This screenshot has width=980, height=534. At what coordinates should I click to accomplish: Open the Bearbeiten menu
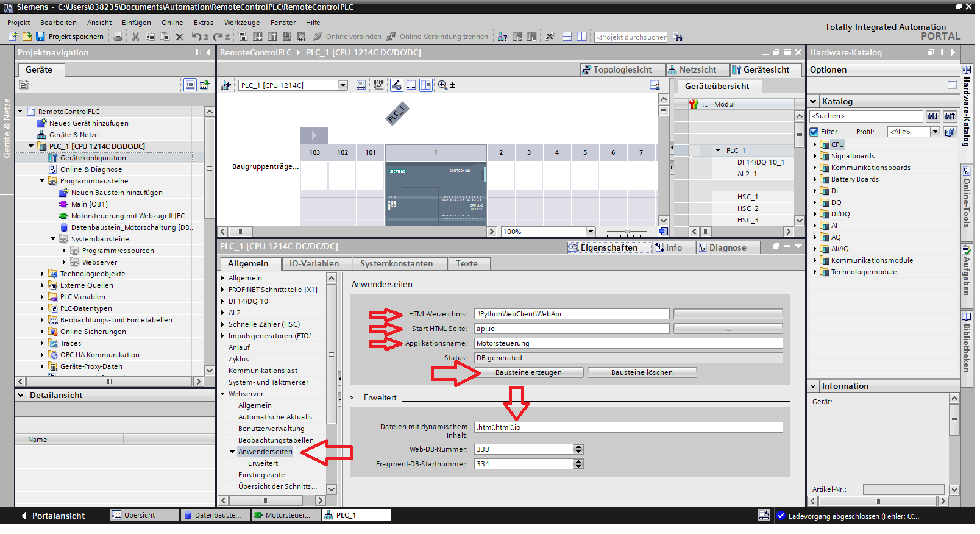[59, 23]
